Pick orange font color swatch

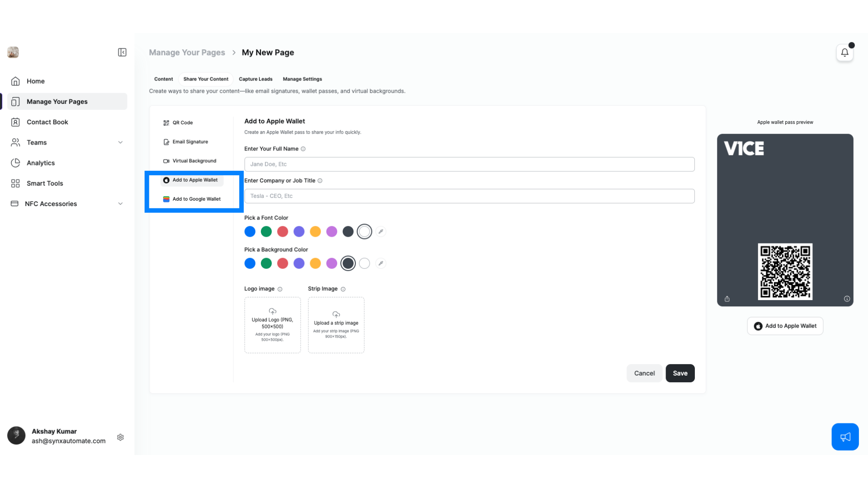(x=316, y=232)
